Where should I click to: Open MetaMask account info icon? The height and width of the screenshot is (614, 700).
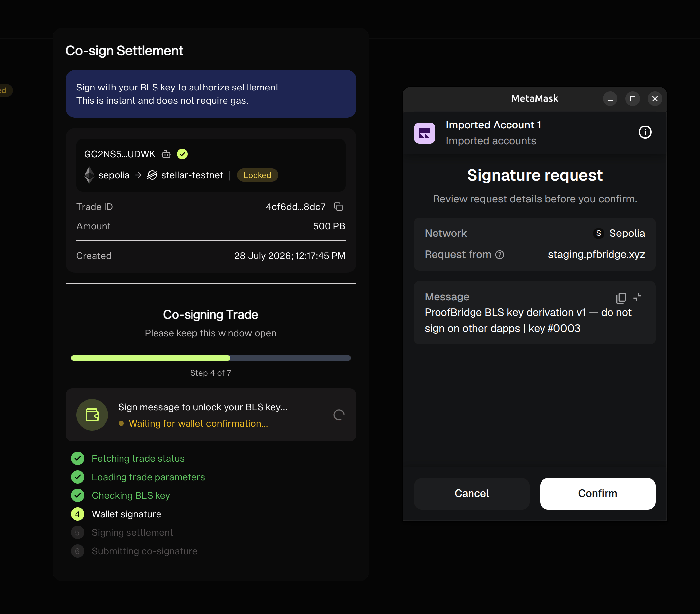[645, 132]
